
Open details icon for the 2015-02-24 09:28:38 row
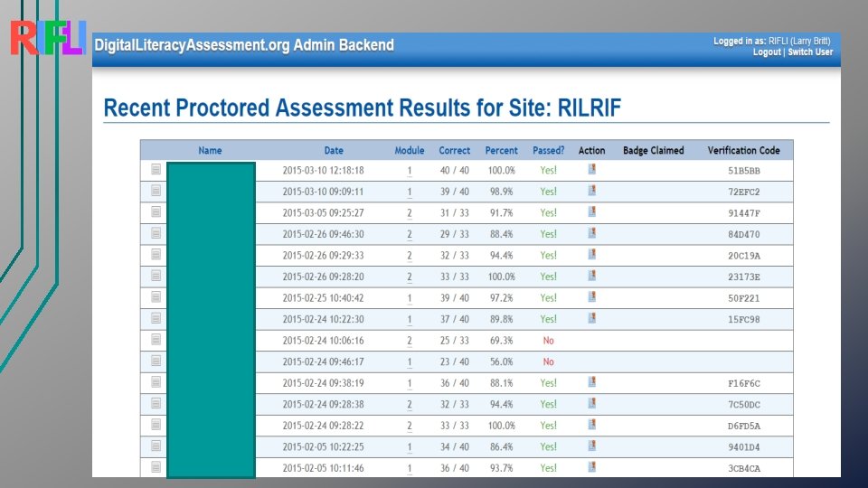click(x=156, y=404)
